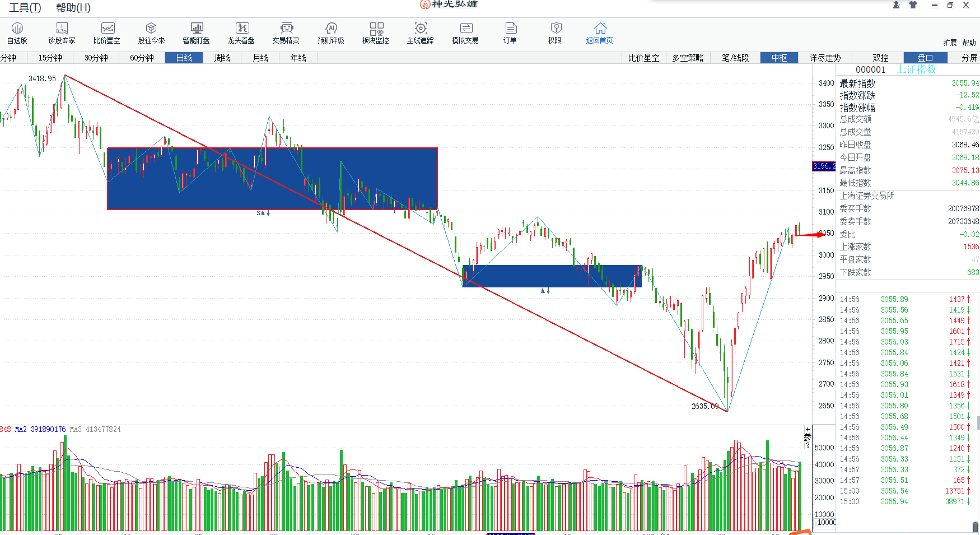Open the 诊股专家 stock diagnosis tool
The height and width of the screenshot is (535, 980).
click(x=62, y=33)
